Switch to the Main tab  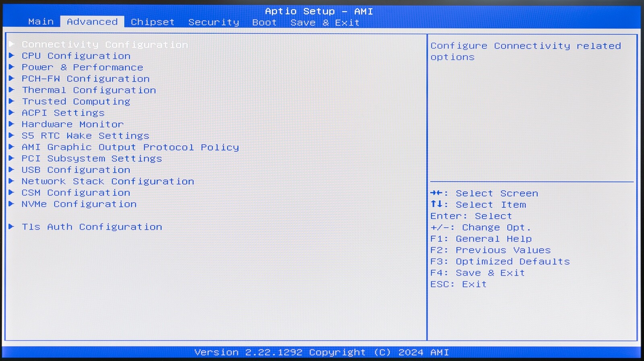pos(41,22)
